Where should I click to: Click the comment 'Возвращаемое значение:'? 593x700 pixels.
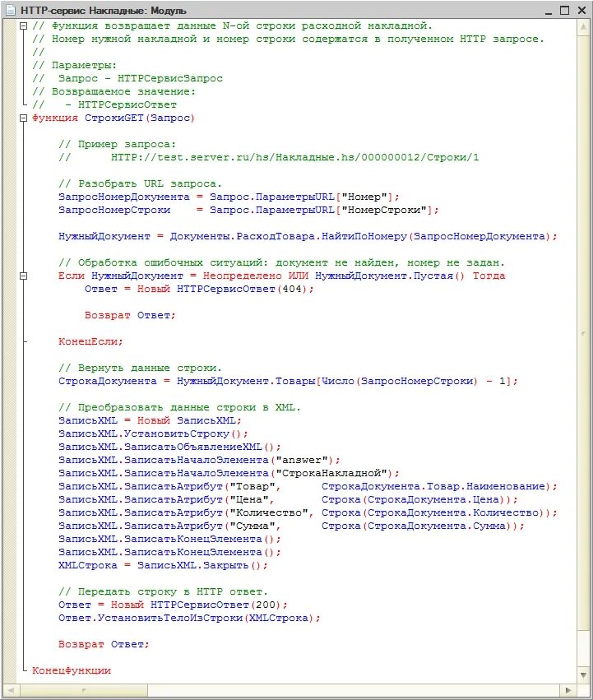point(114,92)
